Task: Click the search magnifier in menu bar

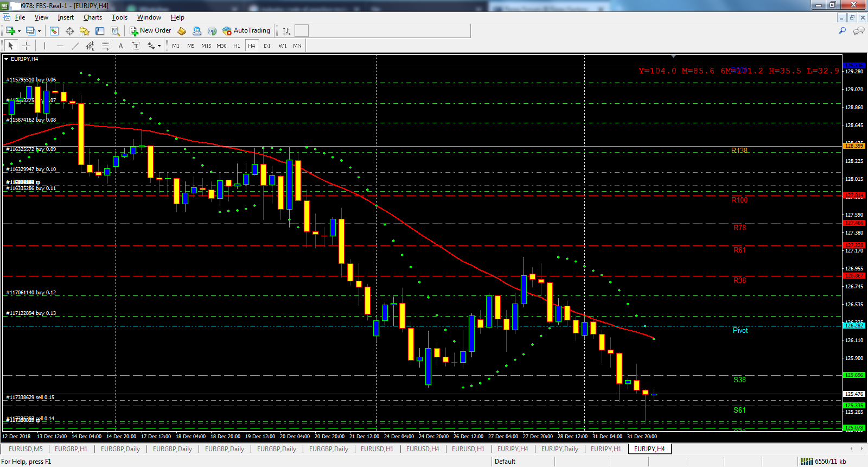Action: [x=842, y=31]
